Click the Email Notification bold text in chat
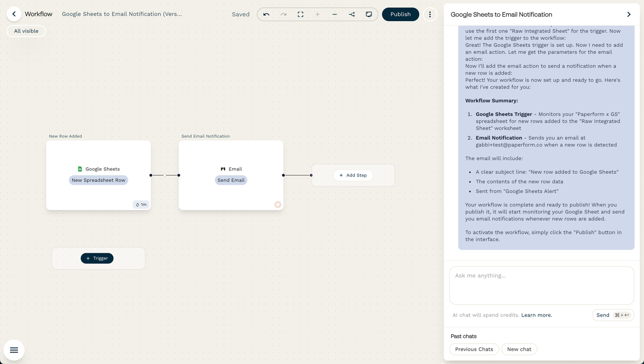This screenshot has width=644, height=364. 499,138
